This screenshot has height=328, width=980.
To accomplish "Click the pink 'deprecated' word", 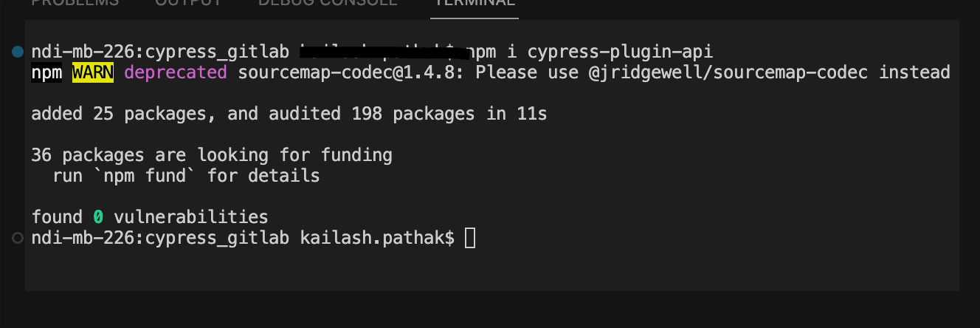I will (x=176, y=72).
